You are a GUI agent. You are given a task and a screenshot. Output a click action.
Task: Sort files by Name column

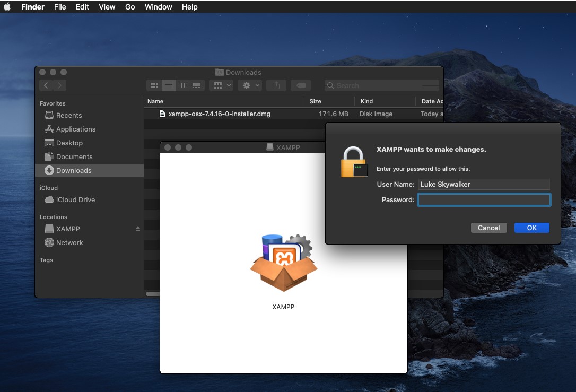[224, 101]
